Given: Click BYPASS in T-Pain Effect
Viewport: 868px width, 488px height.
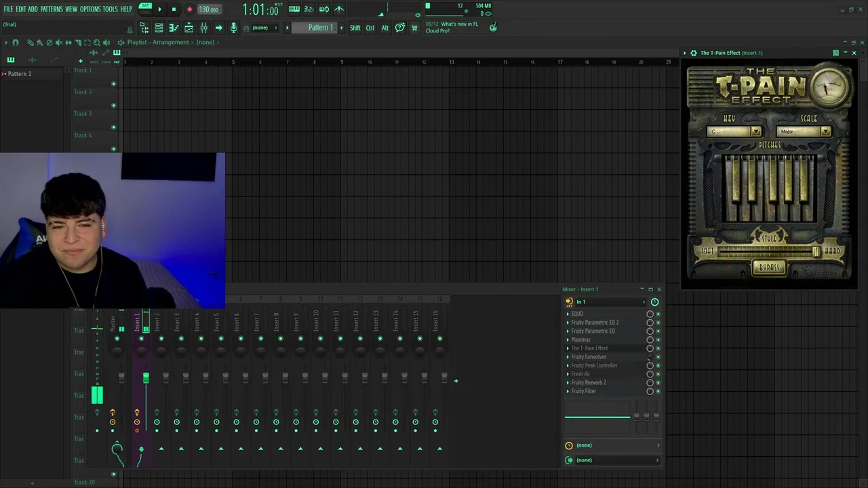Looking at the screenshot, I should 768,268.
